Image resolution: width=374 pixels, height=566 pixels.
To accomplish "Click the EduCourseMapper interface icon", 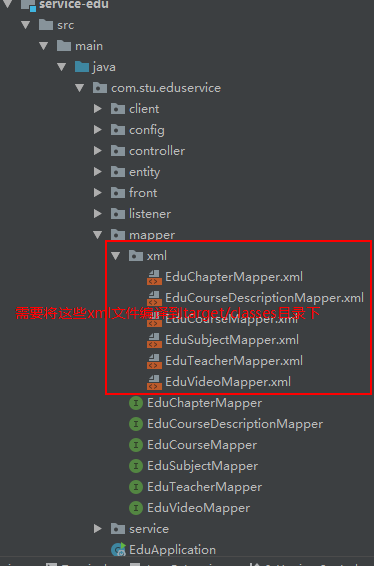I will point(136,445).
